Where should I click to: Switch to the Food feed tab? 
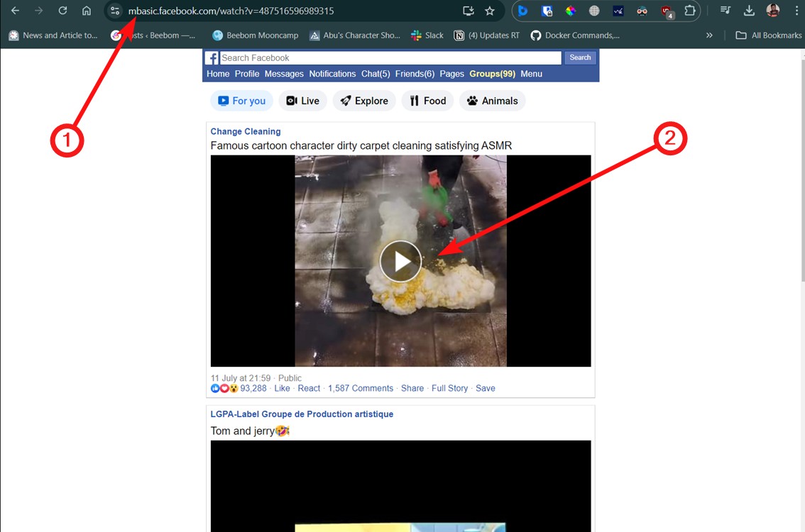click(427, 101)
